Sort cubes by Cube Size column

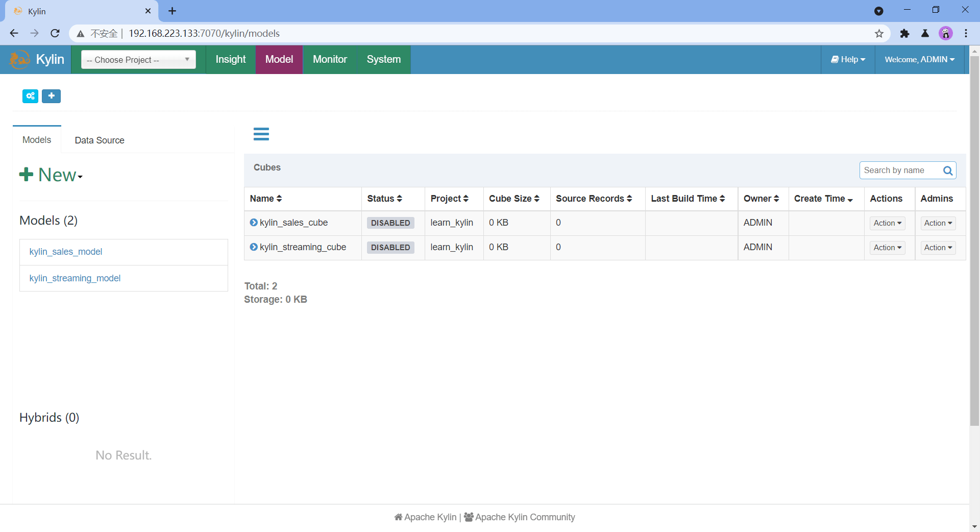[x=514, y=199]
